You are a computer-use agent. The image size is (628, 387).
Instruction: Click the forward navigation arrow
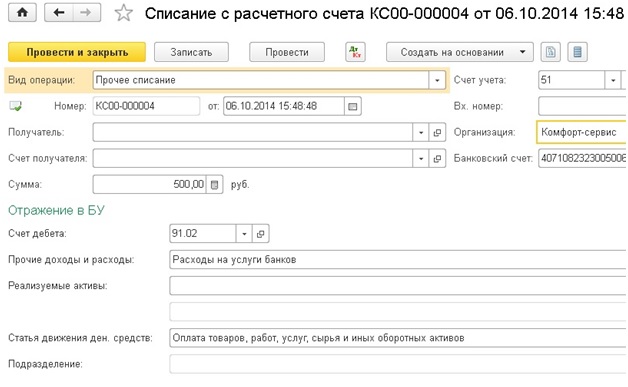[x=86, y=13]
